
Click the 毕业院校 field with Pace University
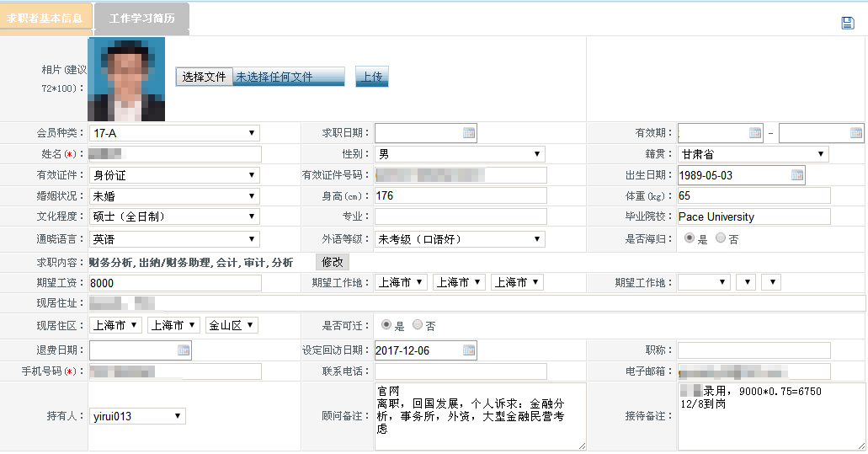pyautogui.click(x=754, y=216)
